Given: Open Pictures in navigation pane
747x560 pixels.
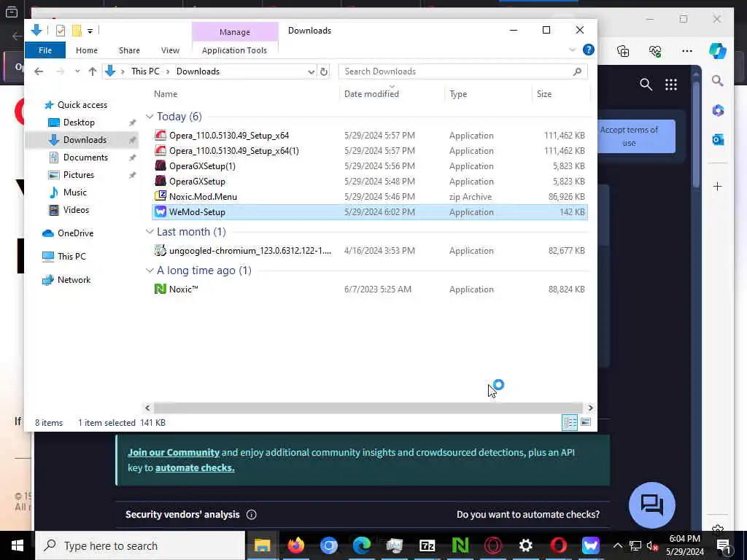Looking at the screenshot, I should point(79,175).
